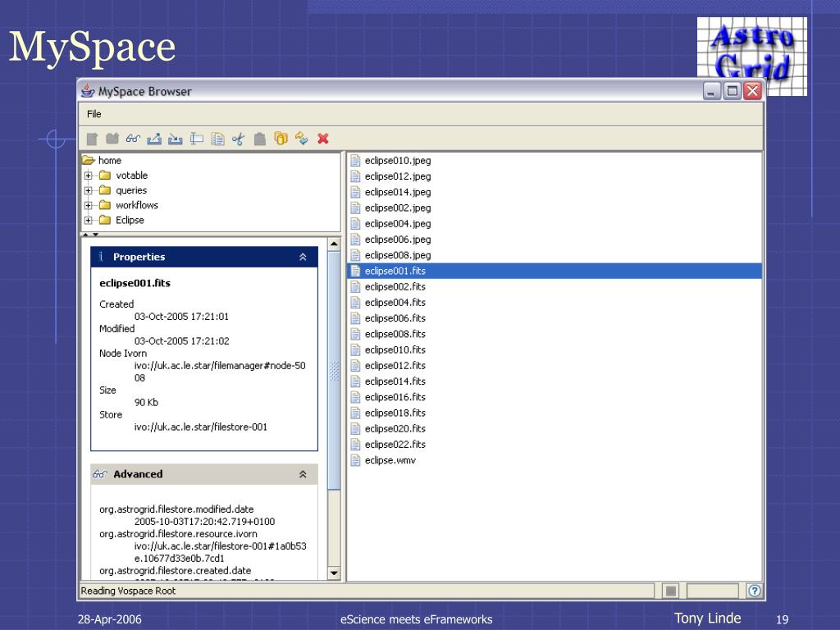
Task: Select file eclipse022.fits
Action: tap(395, 445)
